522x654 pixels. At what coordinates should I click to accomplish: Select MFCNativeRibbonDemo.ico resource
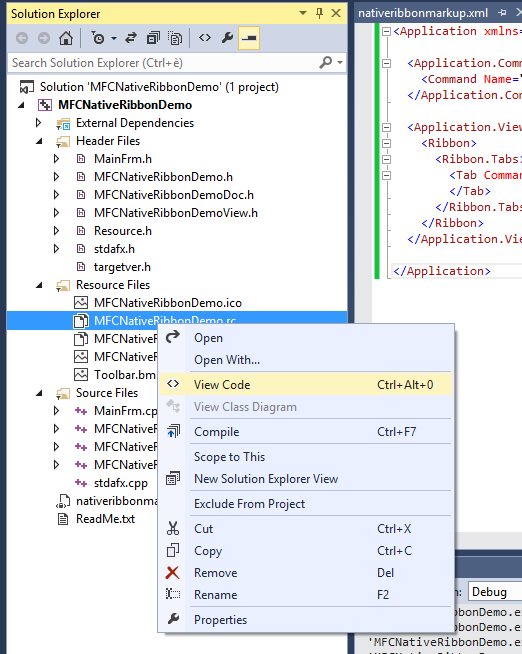[x=168, y=303]
